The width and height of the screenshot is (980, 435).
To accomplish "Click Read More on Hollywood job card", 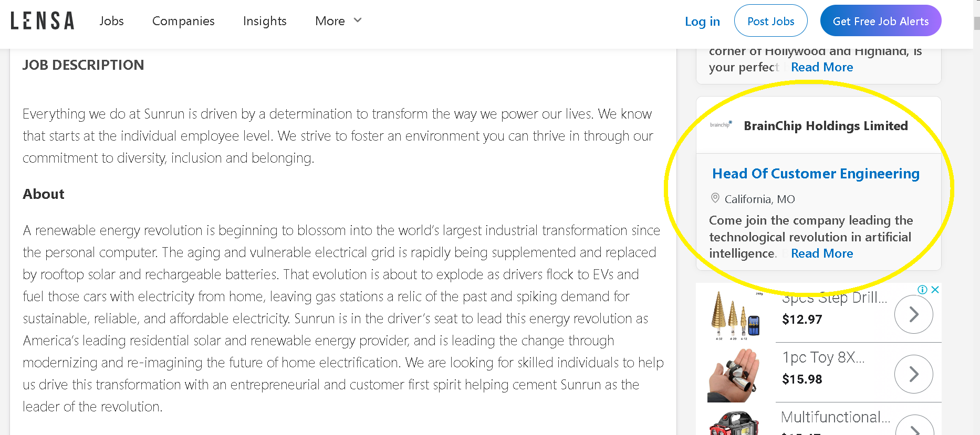I will click(x=822, y=67).
